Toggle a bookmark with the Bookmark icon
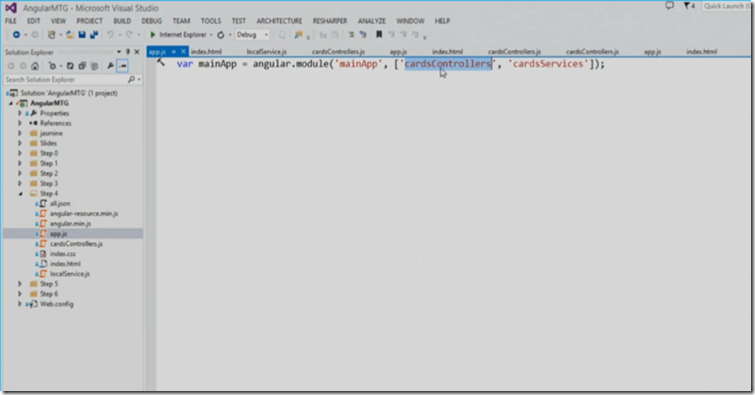755x395 pixels. [379, 35]
